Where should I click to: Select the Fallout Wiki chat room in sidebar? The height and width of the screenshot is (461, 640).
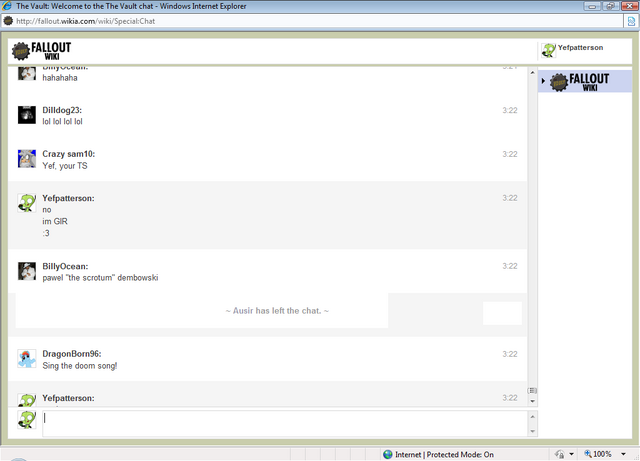(x=585, y=81)
